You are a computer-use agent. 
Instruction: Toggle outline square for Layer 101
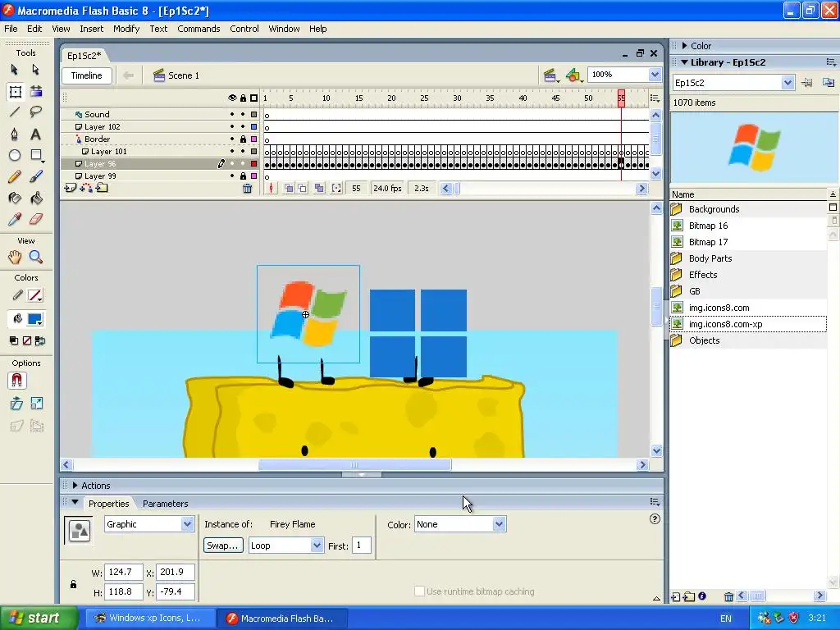coord(254,152)
